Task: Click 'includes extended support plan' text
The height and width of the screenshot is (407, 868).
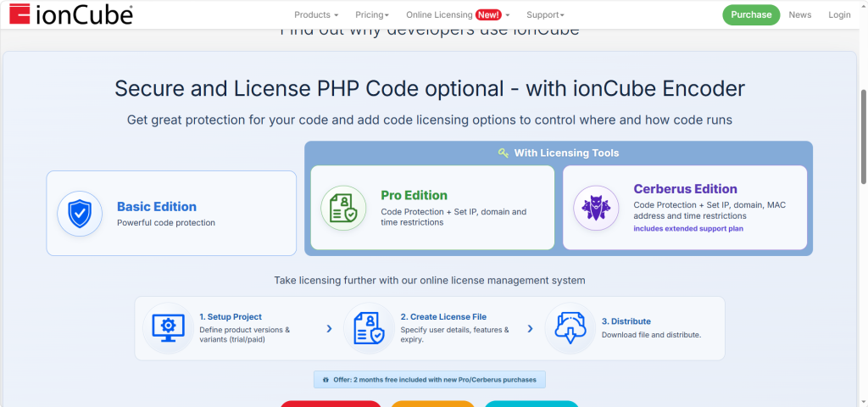Action: pos(688,228)
